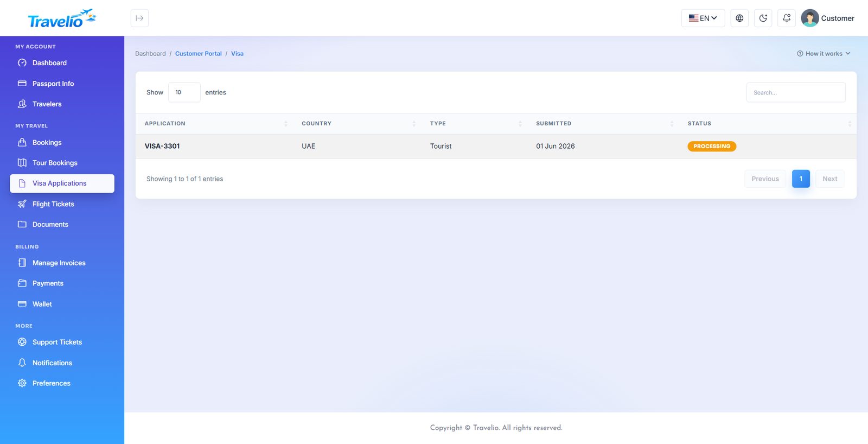This screenshot has height=444, width=868.
Task: Click the Customer username label
Action: click(x=838, y=18)
